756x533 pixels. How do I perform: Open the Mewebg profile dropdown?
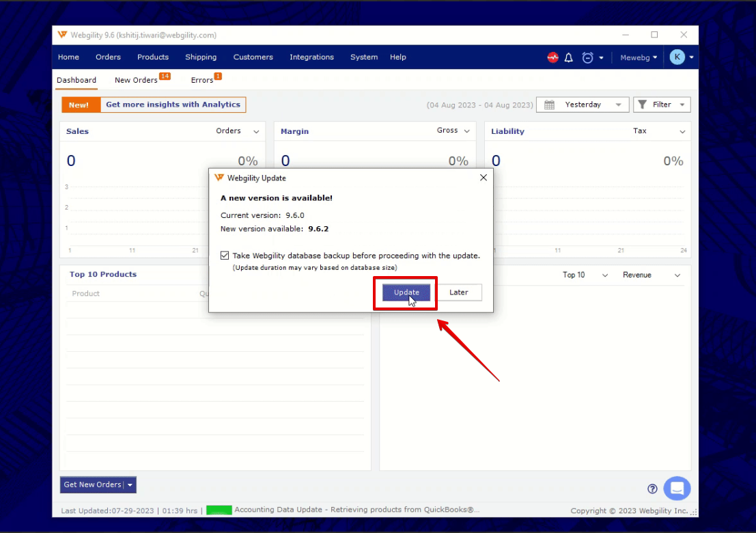(639, 57)
